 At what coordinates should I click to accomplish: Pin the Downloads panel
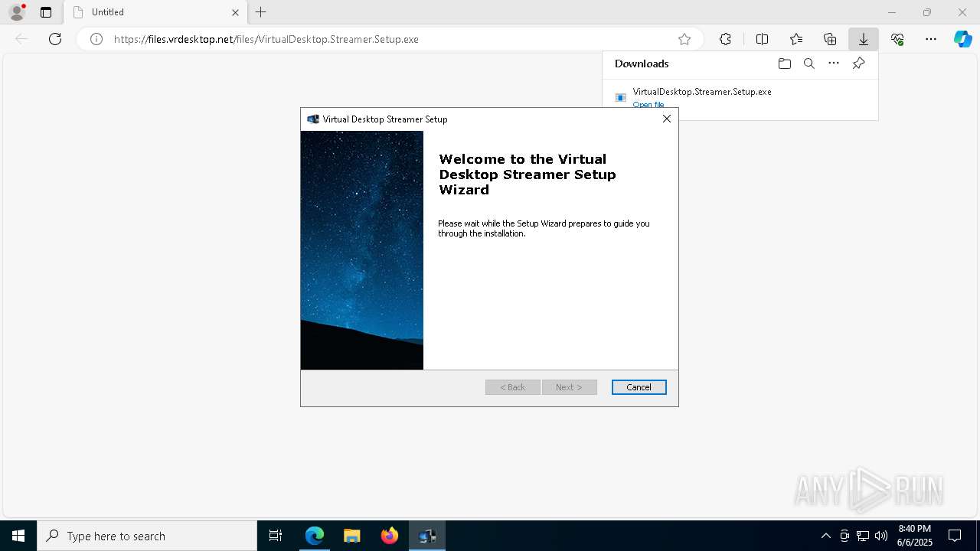858,64
